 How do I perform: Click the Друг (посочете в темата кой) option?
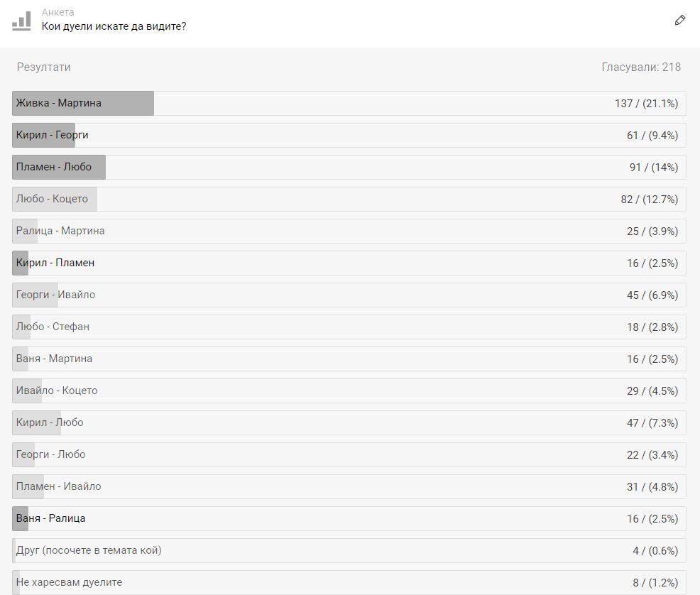coord(349,550)
